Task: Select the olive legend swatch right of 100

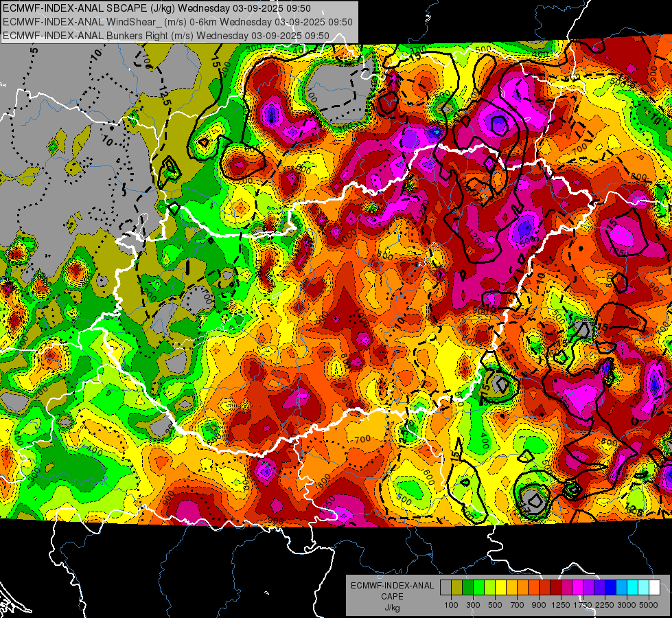Action: [x=457, y=588]
